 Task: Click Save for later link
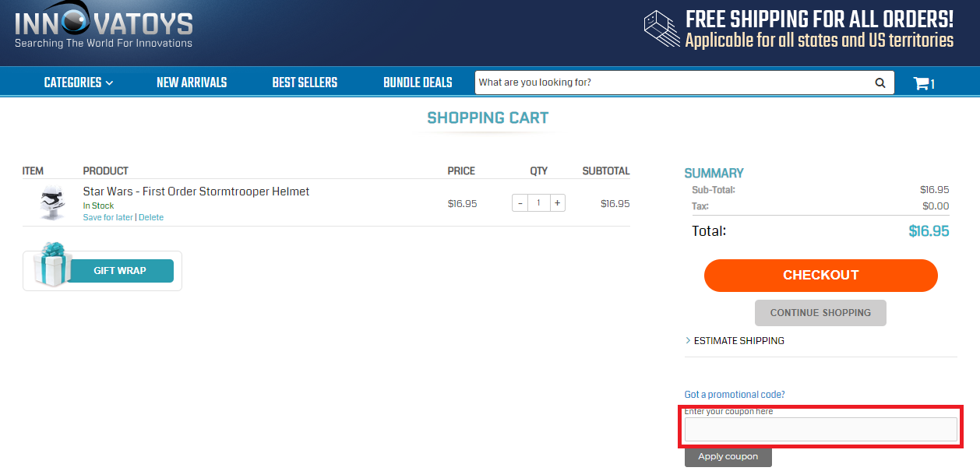point(108,218)
